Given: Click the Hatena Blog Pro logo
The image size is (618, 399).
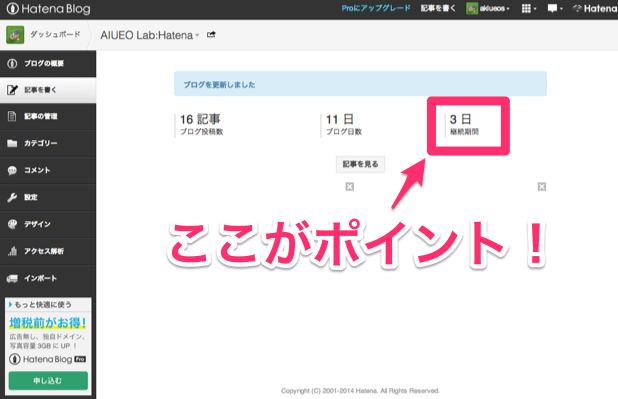Looking at the screenshot, I should [47, 359].
